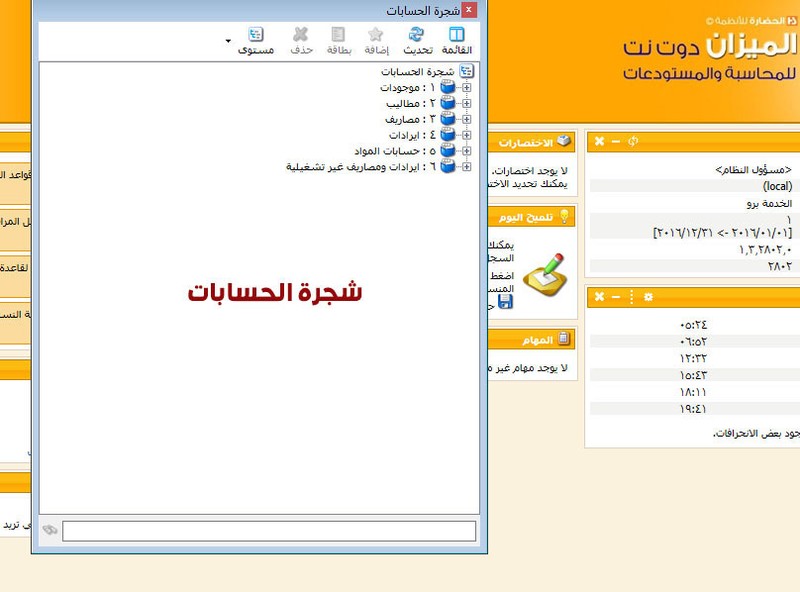This screenshot has width=800, height=592.
Task: Click the root tree icon beside شجرة الحسابات
Action: click(x=466, y=71)
